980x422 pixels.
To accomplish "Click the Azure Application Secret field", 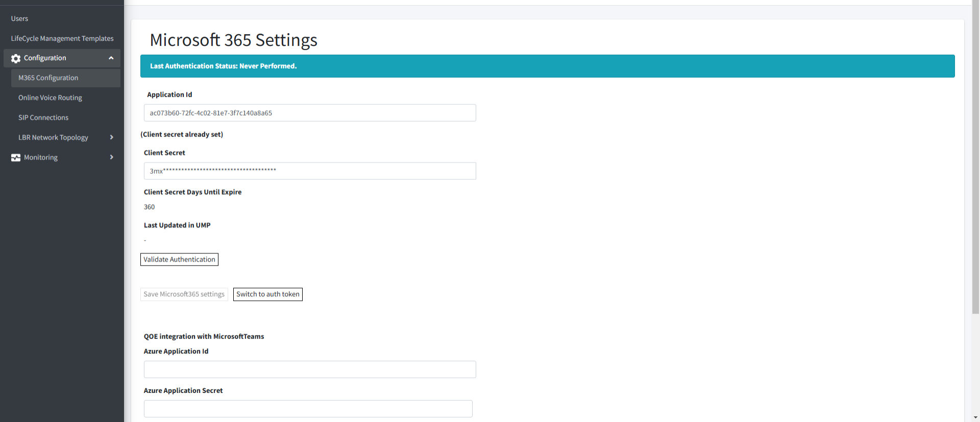I will click(308, 409).
